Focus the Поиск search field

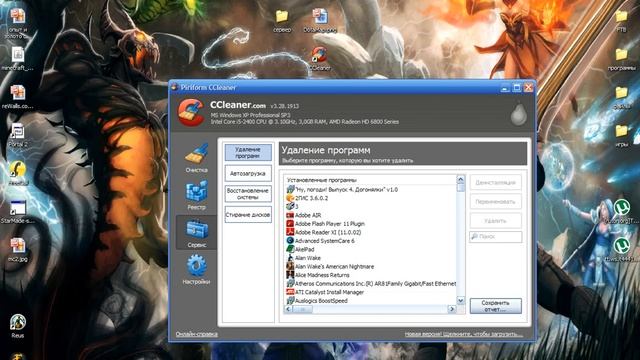[x=496, y=237]
